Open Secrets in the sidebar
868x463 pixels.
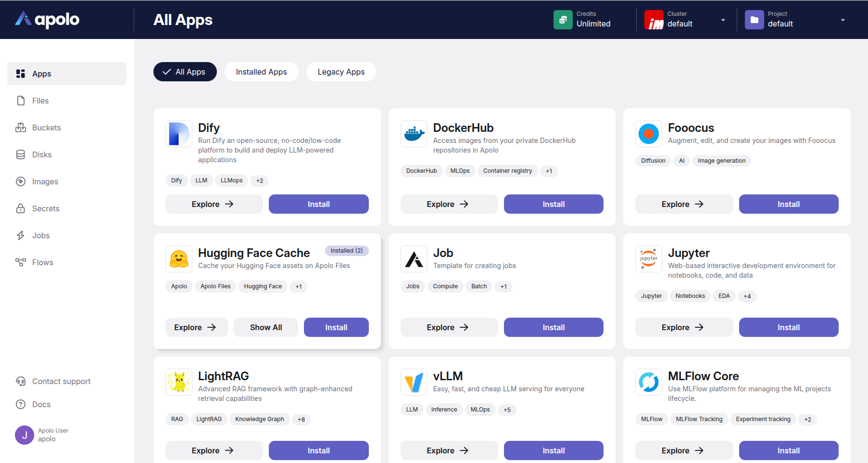pos(67,208)
